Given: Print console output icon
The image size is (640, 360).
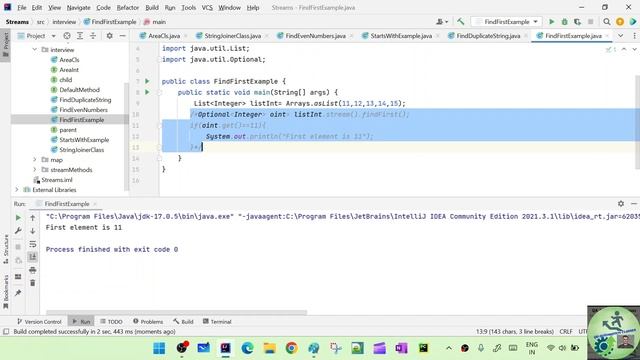Looking at the screenshot, I should pyautogui.click(x=33, y=270).
